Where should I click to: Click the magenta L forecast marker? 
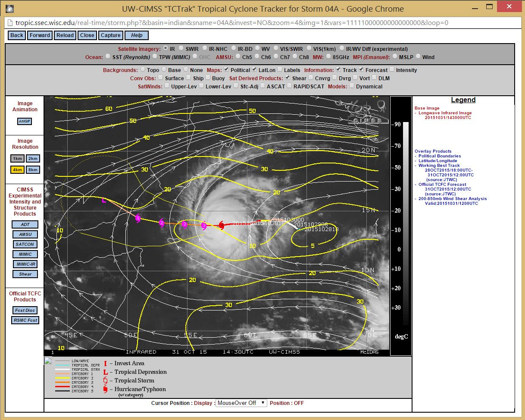pos(103,201)
